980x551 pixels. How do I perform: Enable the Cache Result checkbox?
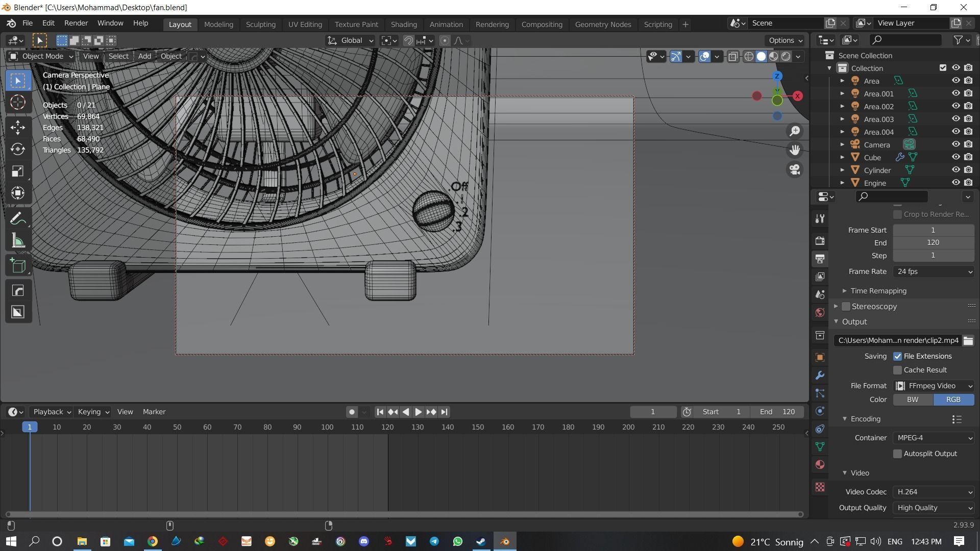coord(897,370)
